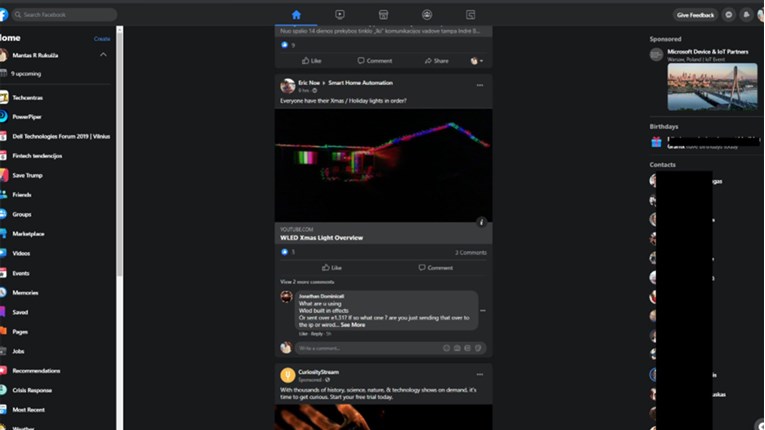The image size is (765, 430).
Task: Comment on the WLED Xmas Light post
Action: pos(435,268)
